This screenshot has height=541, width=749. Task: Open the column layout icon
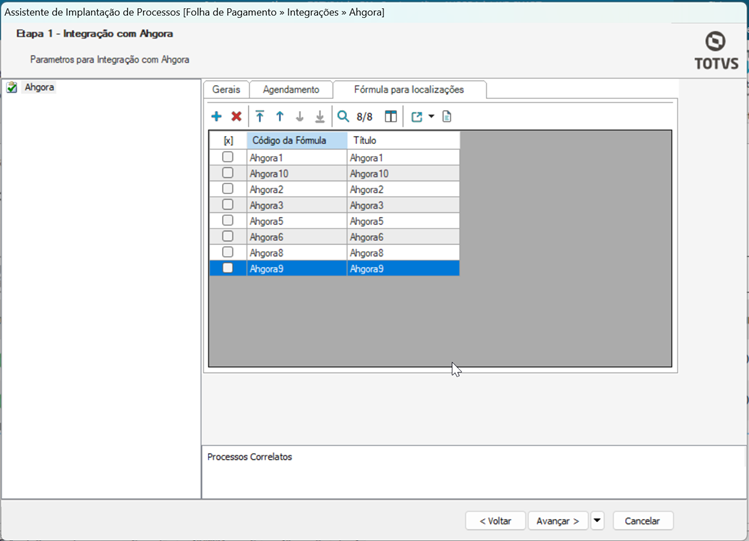(x=391, y=117)
